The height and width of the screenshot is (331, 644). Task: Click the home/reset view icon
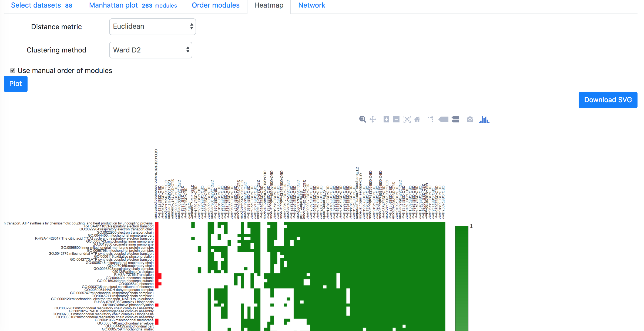pyautogui.click(x=417, y=120)
